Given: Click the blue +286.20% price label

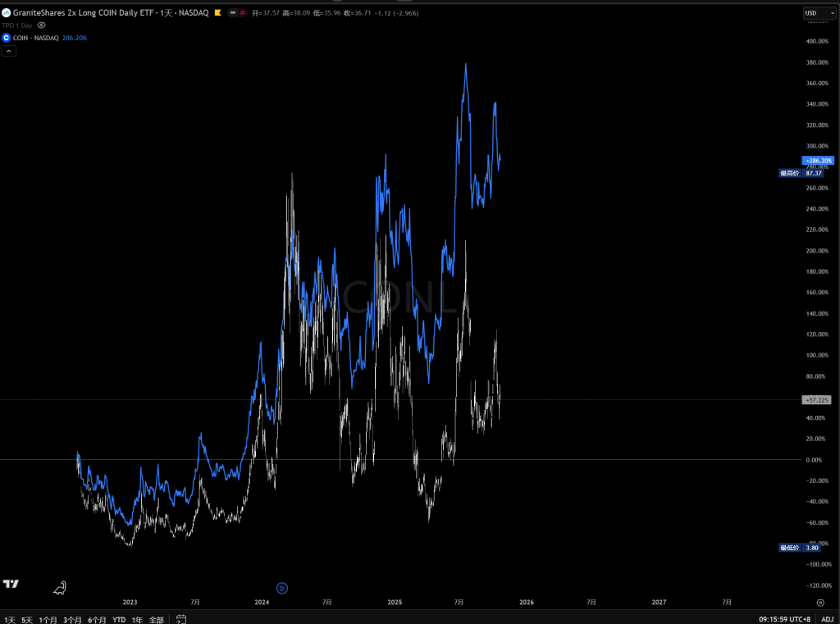Looking at the screenshot, I should [818, 161].
